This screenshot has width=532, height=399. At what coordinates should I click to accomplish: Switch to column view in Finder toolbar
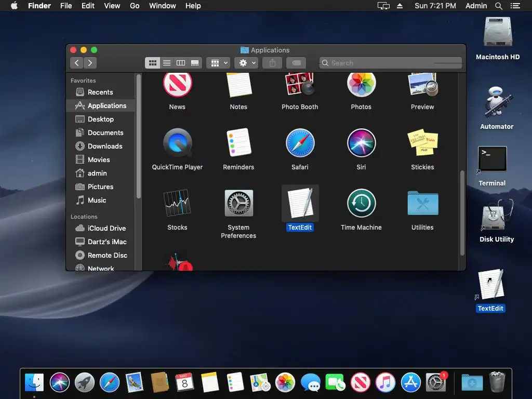click(181, 63)
